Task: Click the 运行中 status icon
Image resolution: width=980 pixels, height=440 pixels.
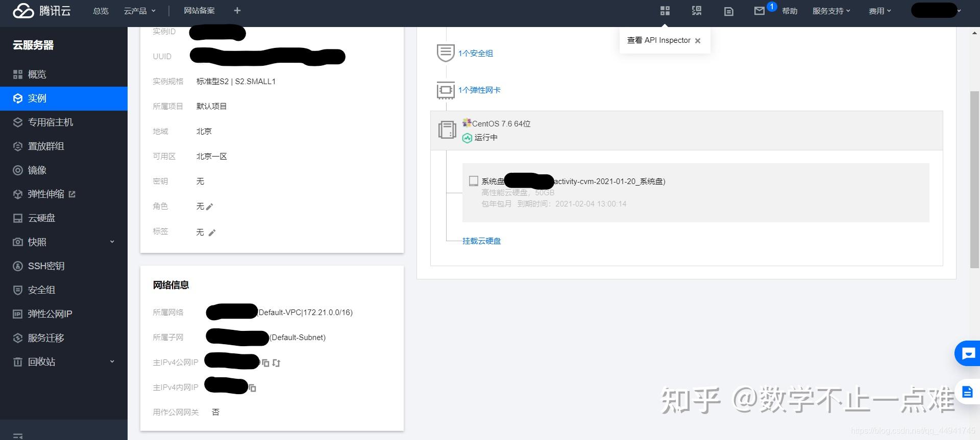Action: pyautogui.click(x=467, y=138)
